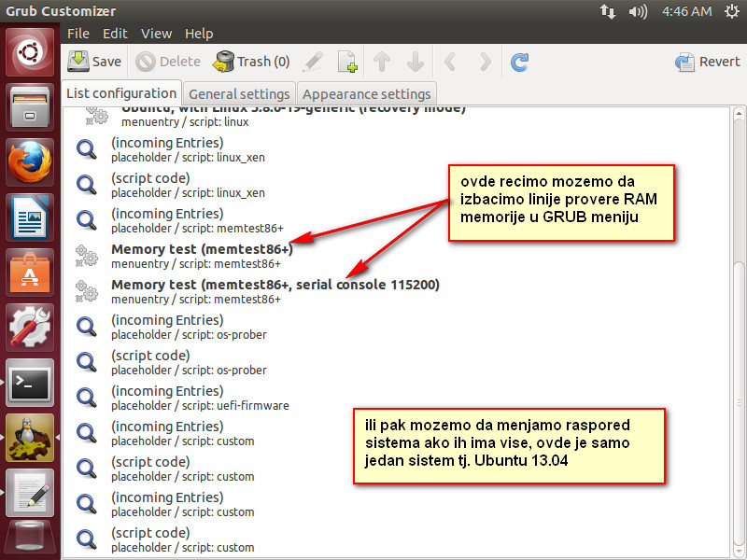Click gears icon beside serial console 115200 entry
Screen dimensions: 747x560
click(x=86, y=291)
